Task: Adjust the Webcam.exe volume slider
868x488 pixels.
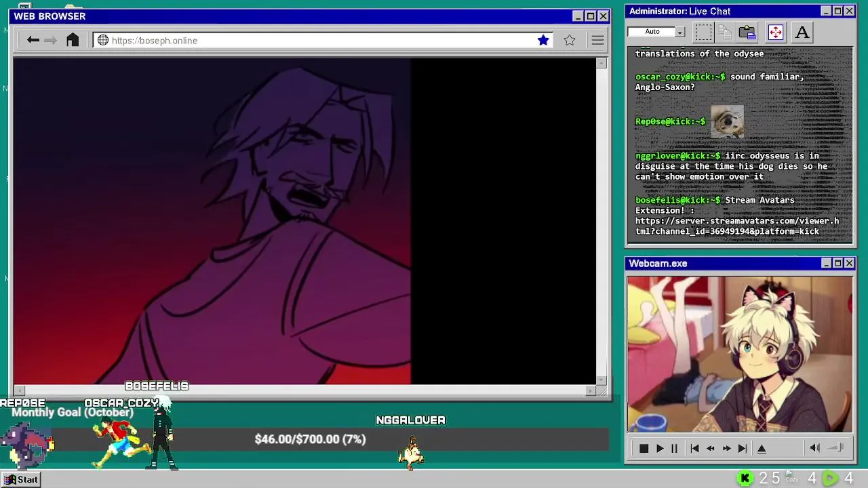Action: pyautogui.click(x=837, y=447)
